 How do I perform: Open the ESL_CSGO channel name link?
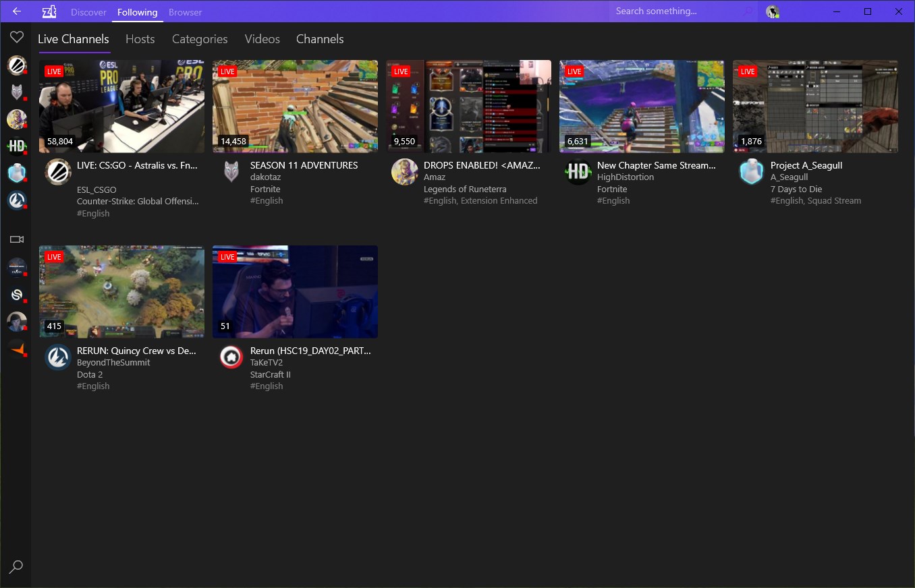[96, 190]
